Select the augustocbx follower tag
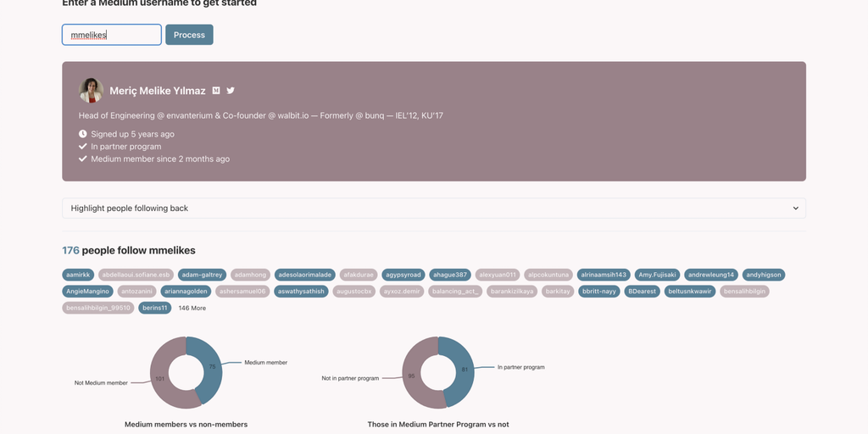This screenshot has width=868, height=434. coord(354,292)
